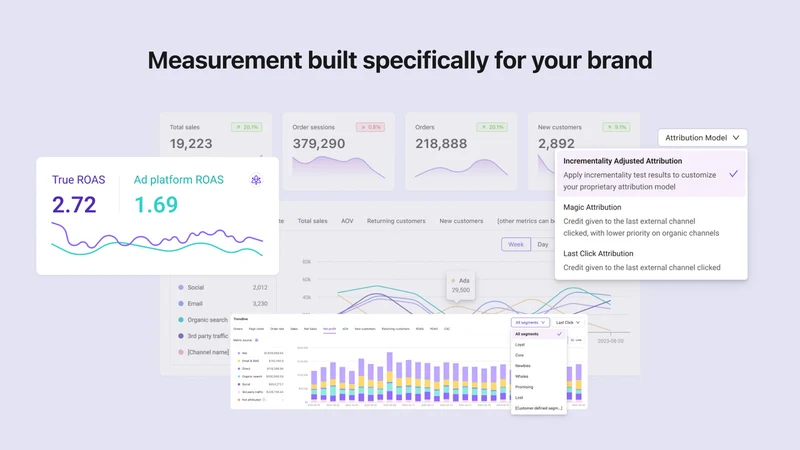Click the info icon next to Not attributed
Screen dimensions: 800x450
point(264,399)
